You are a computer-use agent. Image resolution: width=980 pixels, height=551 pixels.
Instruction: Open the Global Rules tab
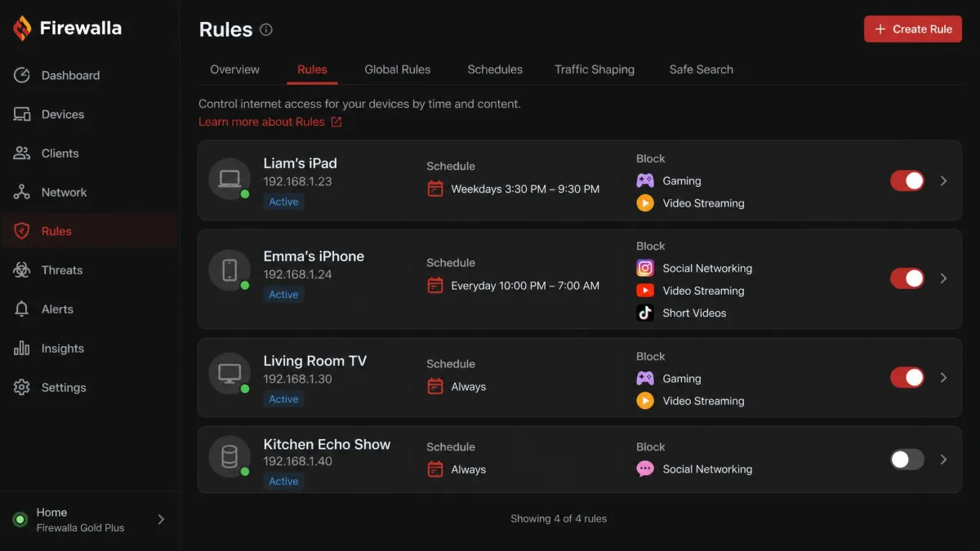pyautogui.click(x=397, y=69)
